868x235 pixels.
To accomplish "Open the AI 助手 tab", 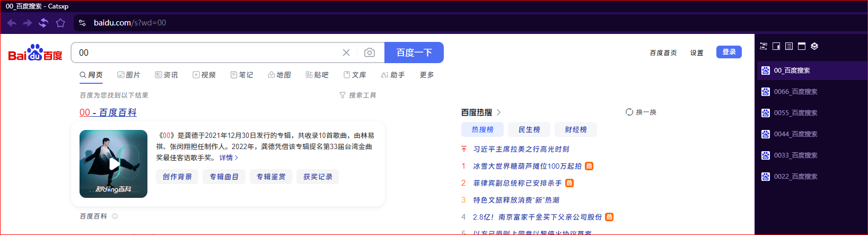I will (x=393, y=75).
